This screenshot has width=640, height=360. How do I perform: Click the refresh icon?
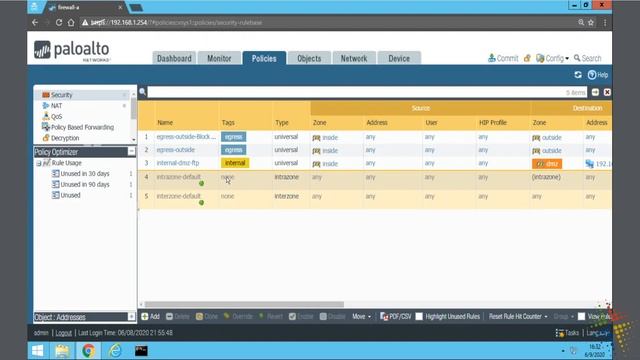click(578, 75)
